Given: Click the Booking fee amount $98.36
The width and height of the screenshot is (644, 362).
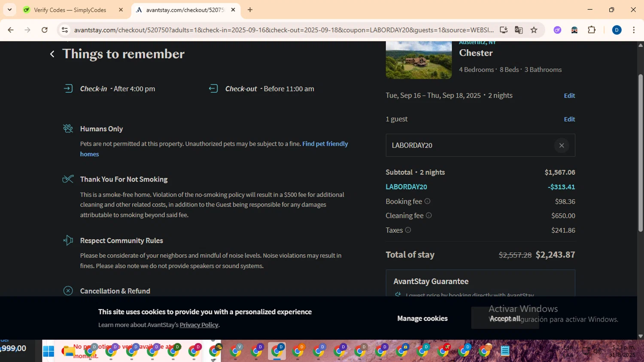Looking at the screenshot, I should click(x=565, y=201).
